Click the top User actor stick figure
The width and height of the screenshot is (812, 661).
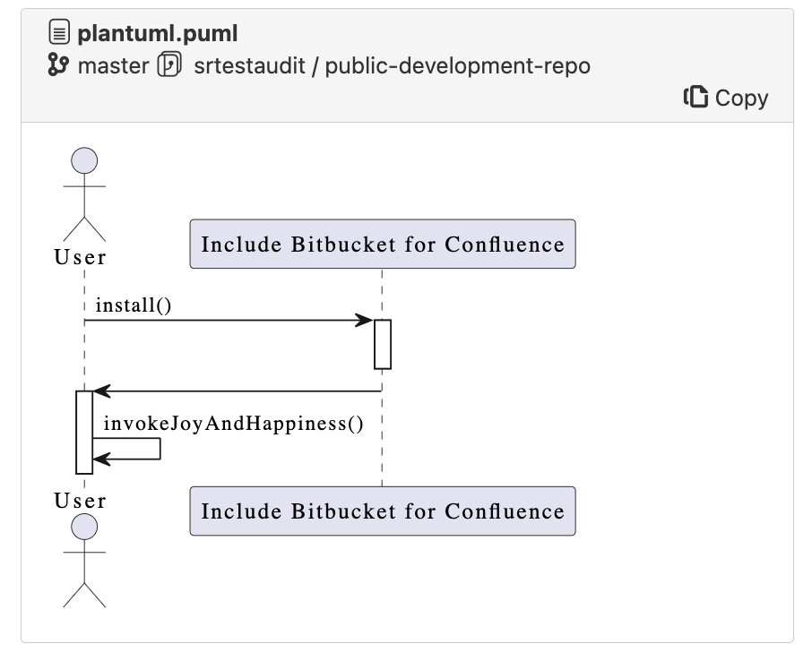coord(84,193)
